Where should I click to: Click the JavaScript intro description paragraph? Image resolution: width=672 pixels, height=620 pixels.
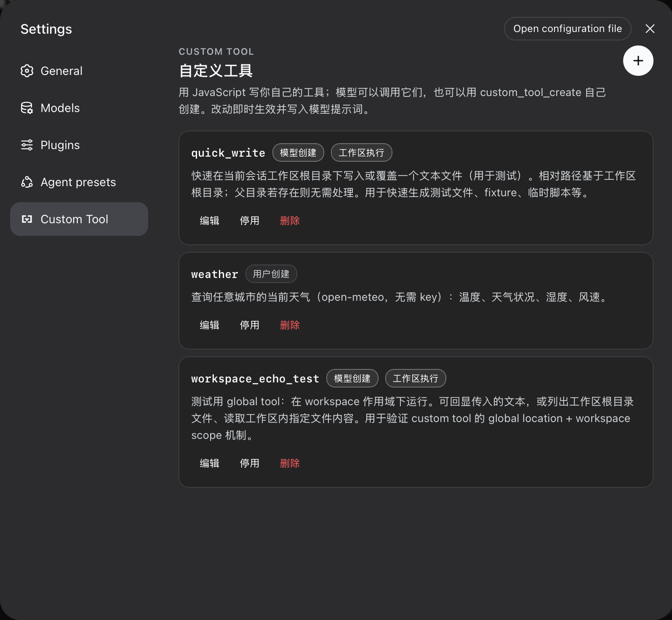coord(392,101)
